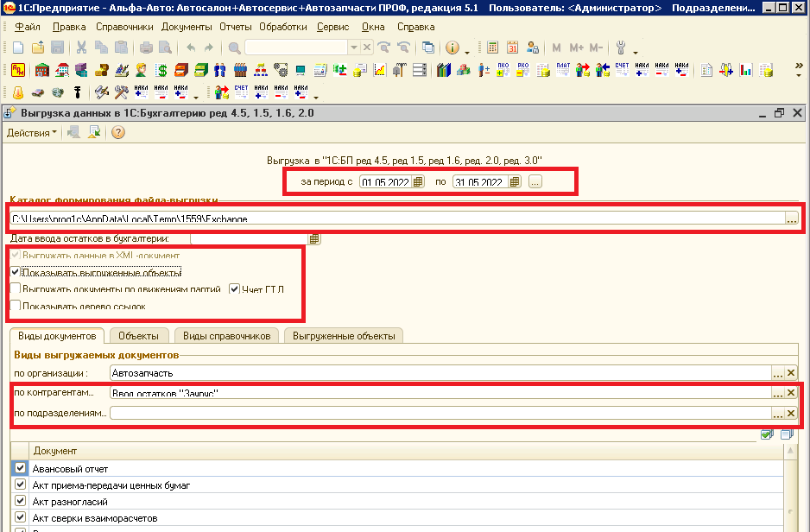Viewport: 810px width, 532px height.
Task: Open the Обработки menu
Action: pyautogui.click(x=283, y=27)
